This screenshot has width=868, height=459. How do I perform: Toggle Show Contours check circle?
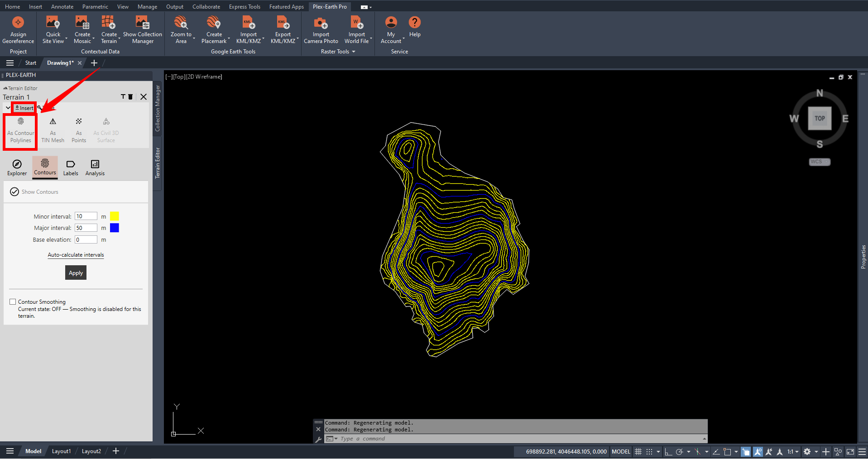tap(14, 192)
